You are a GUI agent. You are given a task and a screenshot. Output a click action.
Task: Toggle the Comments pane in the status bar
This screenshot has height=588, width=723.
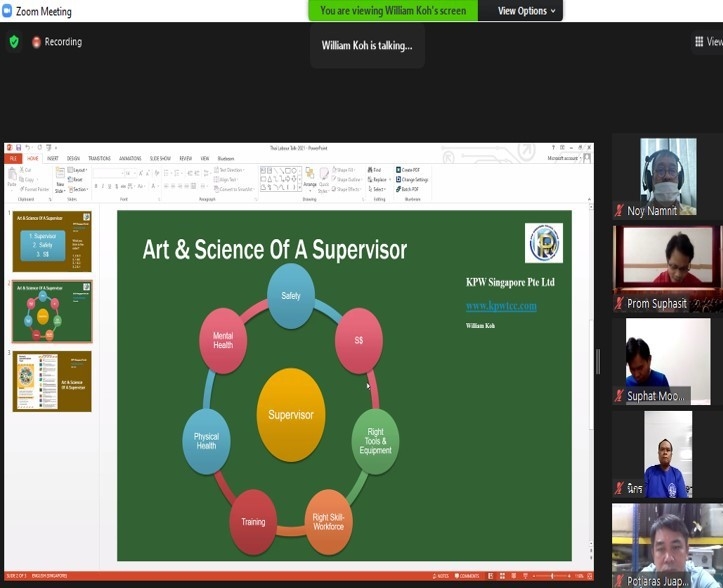[467, 576]
